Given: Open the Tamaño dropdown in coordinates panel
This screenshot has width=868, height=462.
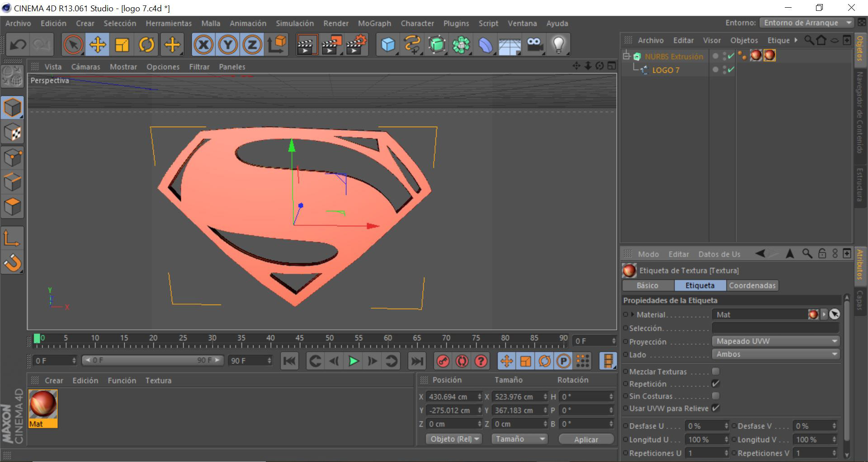Looking at the screenshot, I should coord(519,439).
